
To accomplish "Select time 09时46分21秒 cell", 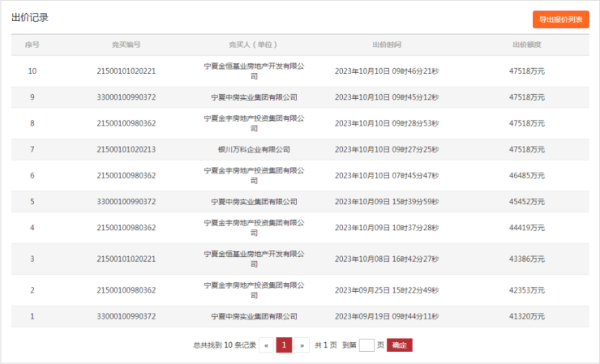I will [x=387, y=71].
